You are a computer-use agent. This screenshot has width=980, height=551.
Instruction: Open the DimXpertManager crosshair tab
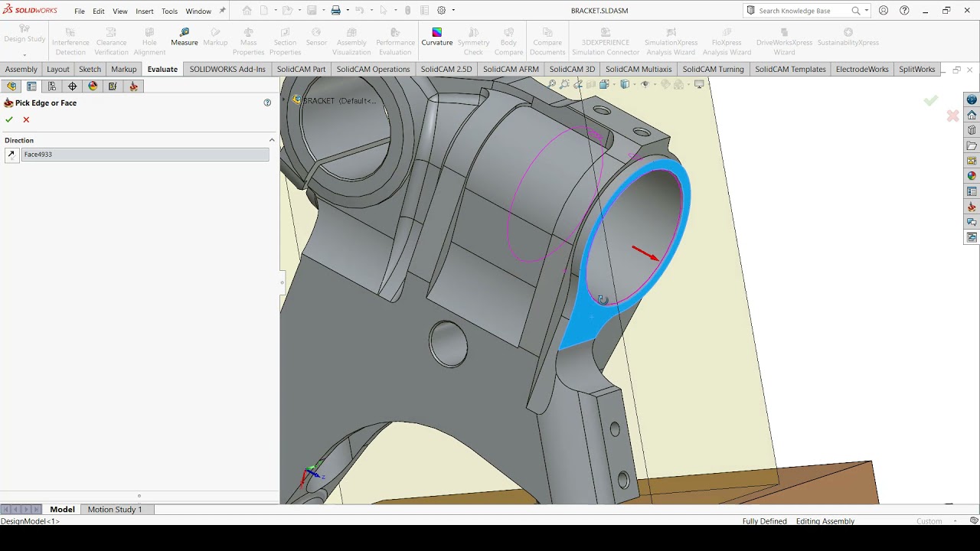pos(73,86)
